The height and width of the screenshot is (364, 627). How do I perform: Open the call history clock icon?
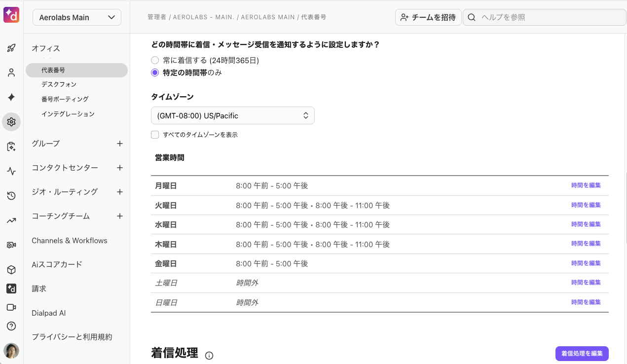click(11, 196)
